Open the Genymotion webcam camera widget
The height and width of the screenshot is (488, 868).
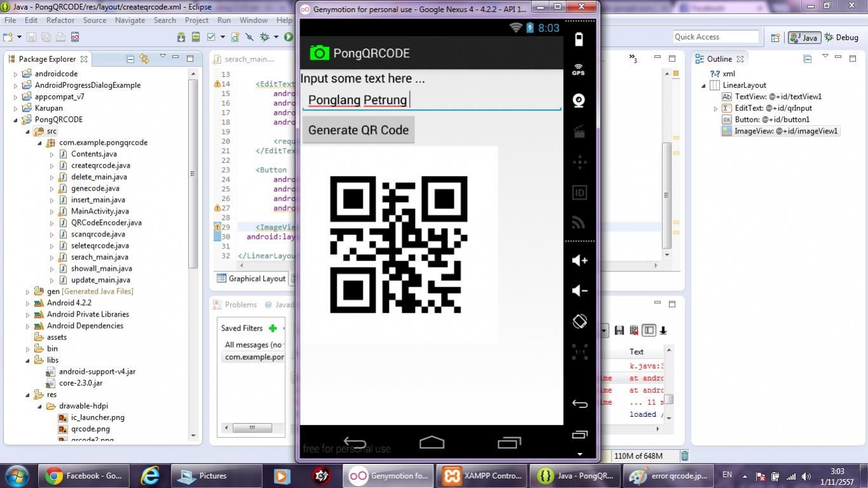[579, 100]
